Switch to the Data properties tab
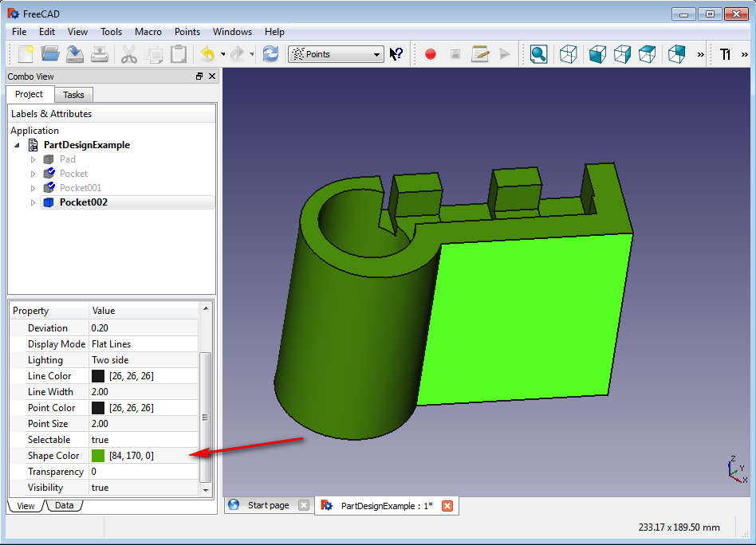The image size is (756, 545). click(x=64, y=505)
